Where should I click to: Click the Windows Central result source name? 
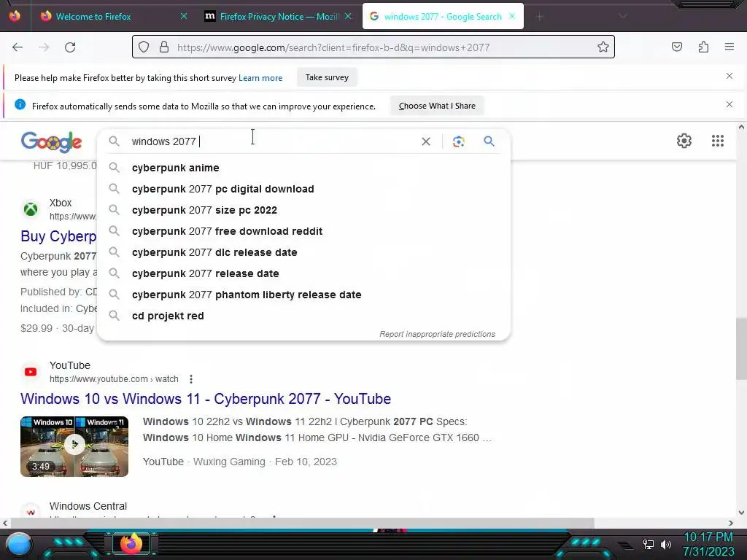(x=88, y=506)
